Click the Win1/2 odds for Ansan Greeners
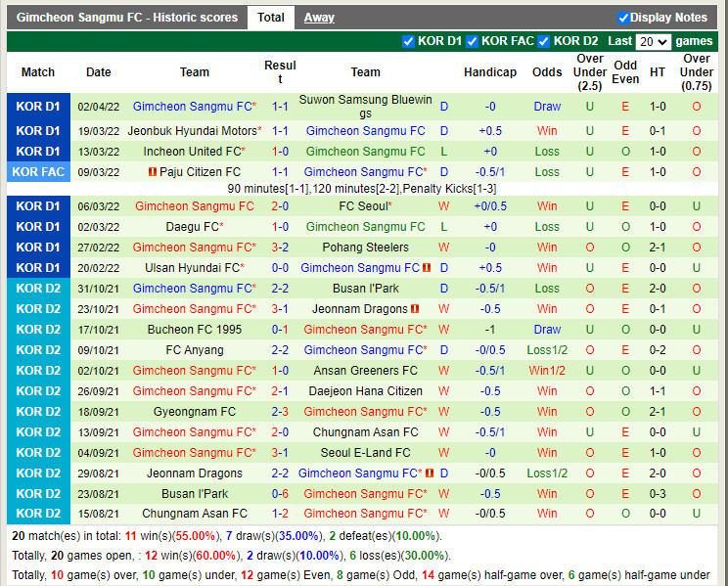The image size is (728, 586). [547, 371]
